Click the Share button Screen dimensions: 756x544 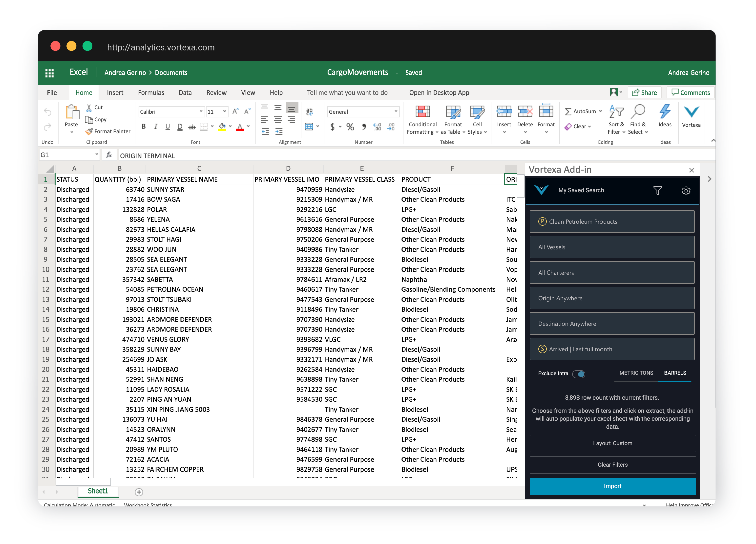pos(644,93)
